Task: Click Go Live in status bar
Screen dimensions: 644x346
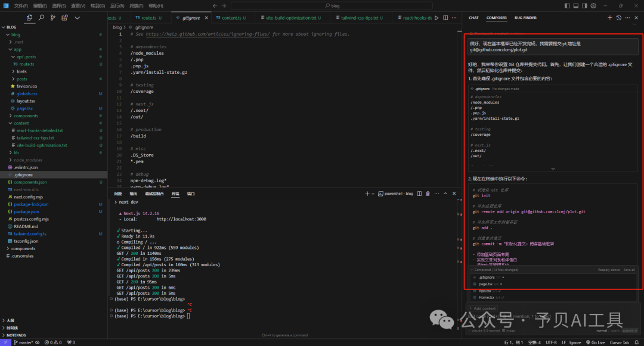Action: pos(596,342)
